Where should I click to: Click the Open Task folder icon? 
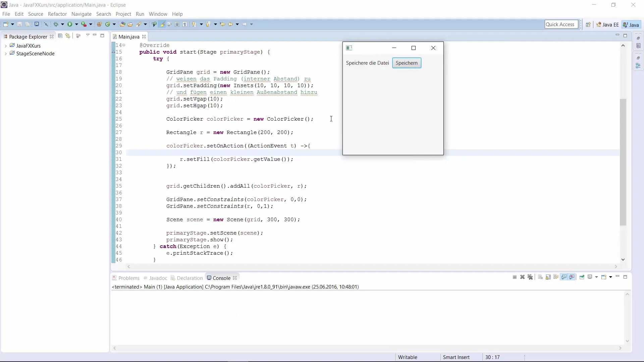click(130, 24)
